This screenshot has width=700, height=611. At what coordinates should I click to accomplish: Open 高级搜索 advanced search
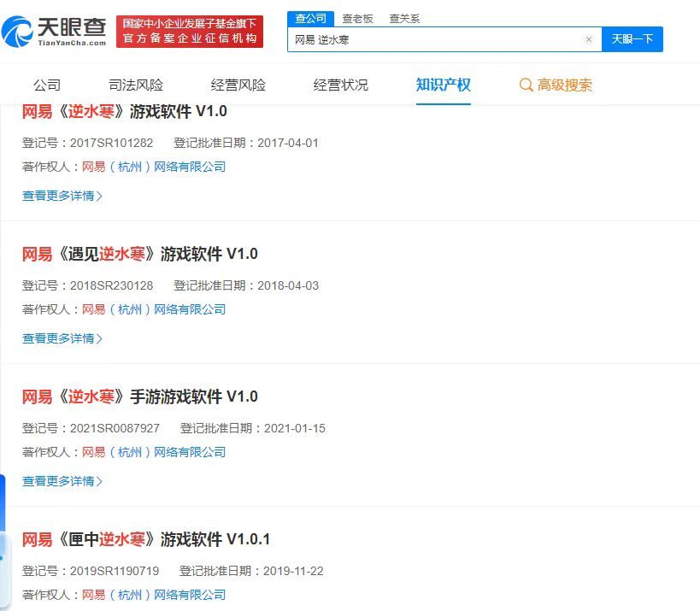(564, 85)
